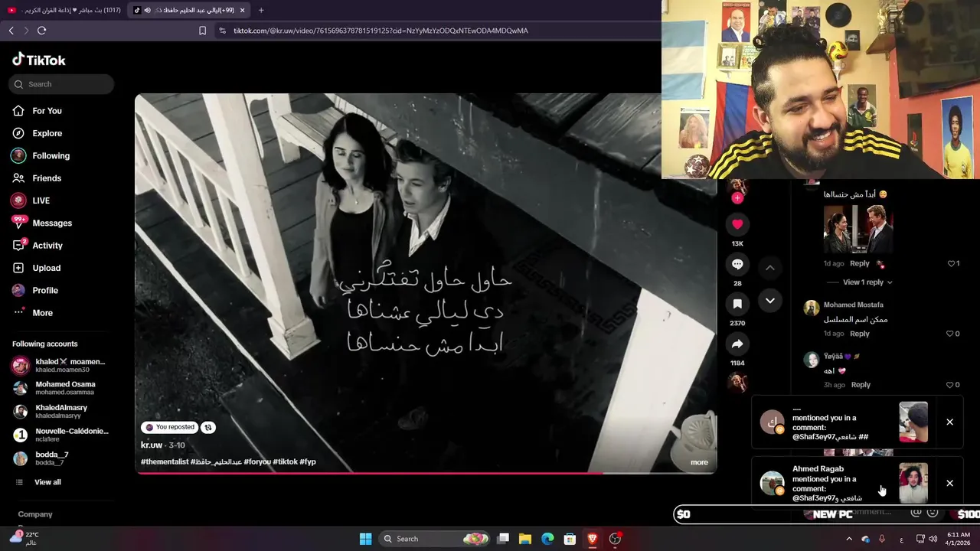Click the You reposted badge
Viewport: 980px width, 551px height.
coord(170,428)
